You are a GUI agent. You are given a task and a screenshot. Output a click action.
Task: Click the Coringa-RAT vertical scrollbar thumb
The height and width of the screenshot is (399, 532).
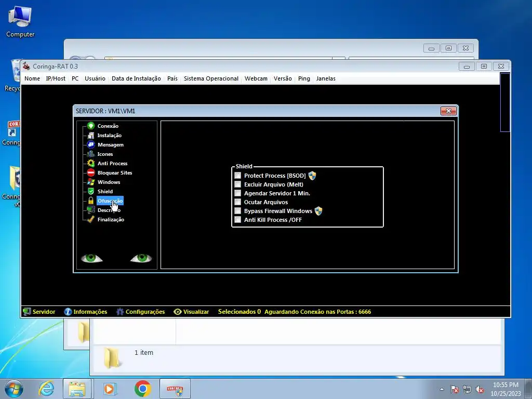pyautogui.click(x=505, y=102)
